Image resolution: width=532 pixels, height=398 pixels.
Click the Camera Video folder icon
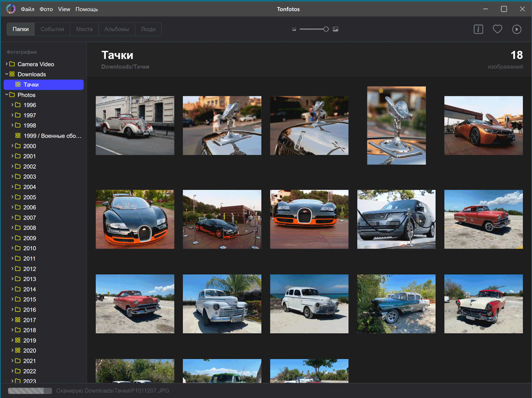click(x=12, y=64)
